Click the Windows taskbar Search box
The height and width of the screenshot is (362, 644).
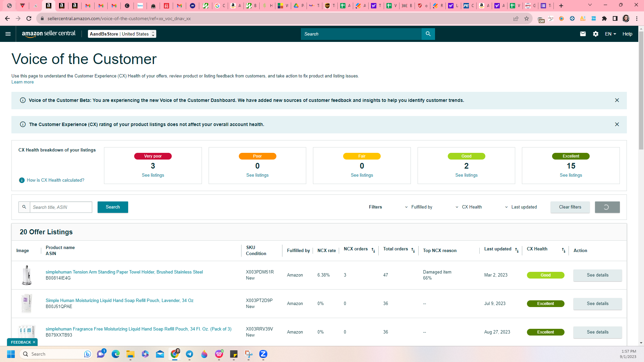tap(56, 354)
